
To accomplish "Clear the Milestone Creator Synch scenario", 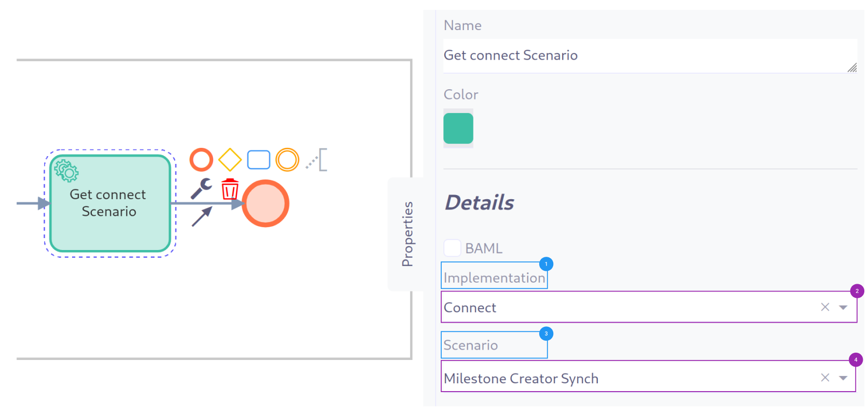I will point(825,378).
